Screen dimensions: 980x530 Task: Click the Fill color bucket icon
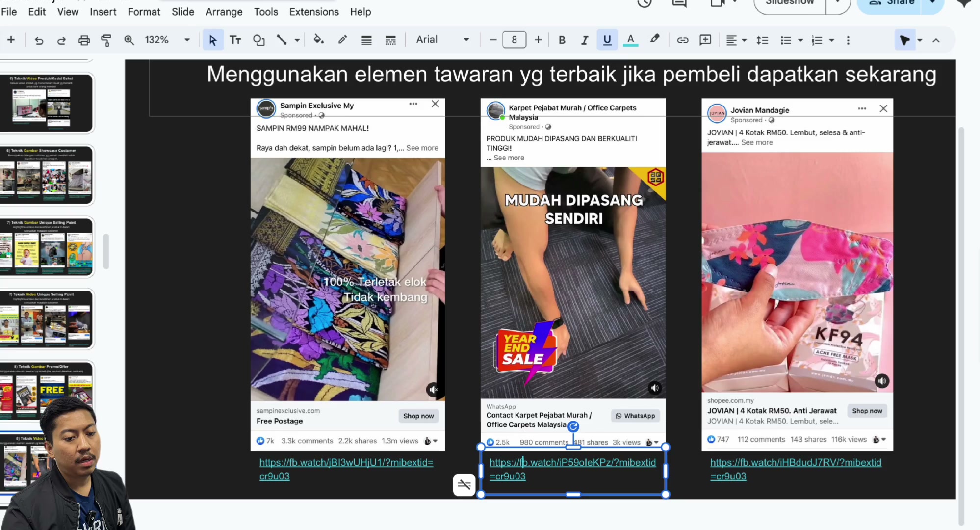319,40
